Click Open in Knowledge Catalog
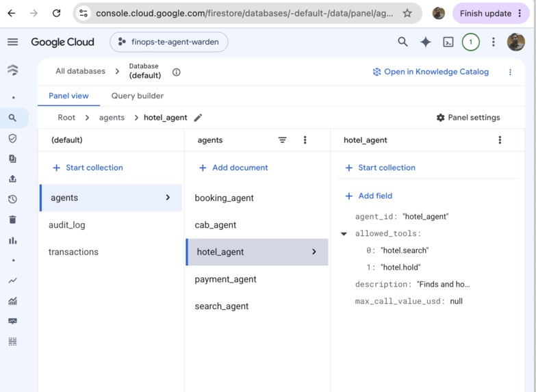This screenshot has height=392, width=536. point(431,72)
